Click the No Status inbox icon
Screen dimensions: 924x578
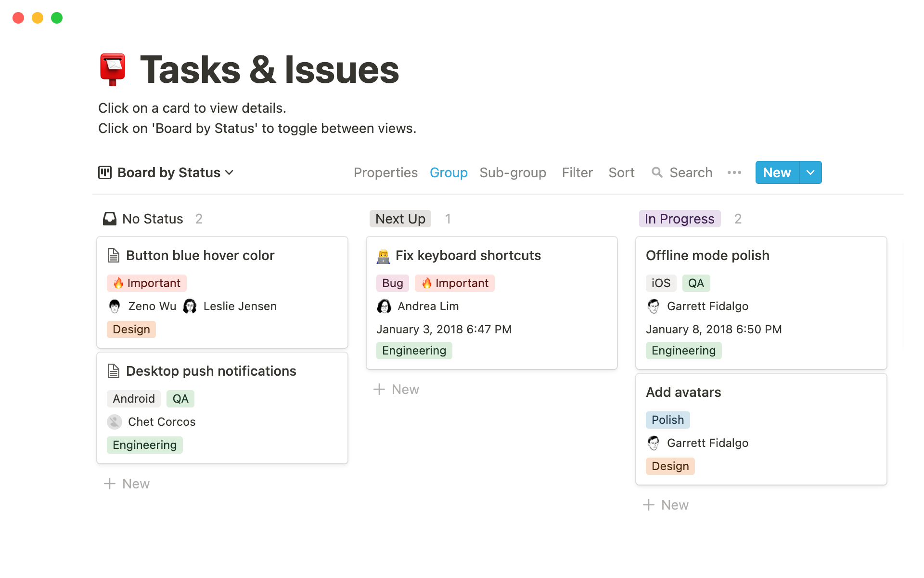click(x=107, y=218)
